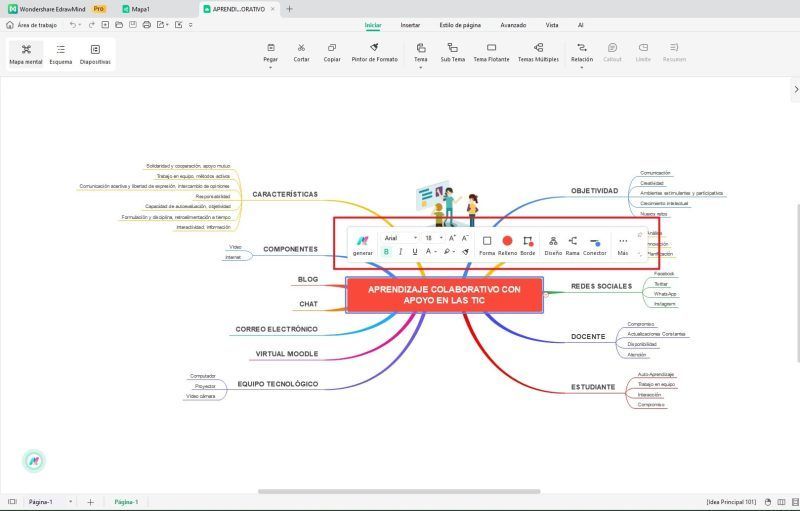Click the Pegar paste icon
800x511 pixels.
coord(271,48)
